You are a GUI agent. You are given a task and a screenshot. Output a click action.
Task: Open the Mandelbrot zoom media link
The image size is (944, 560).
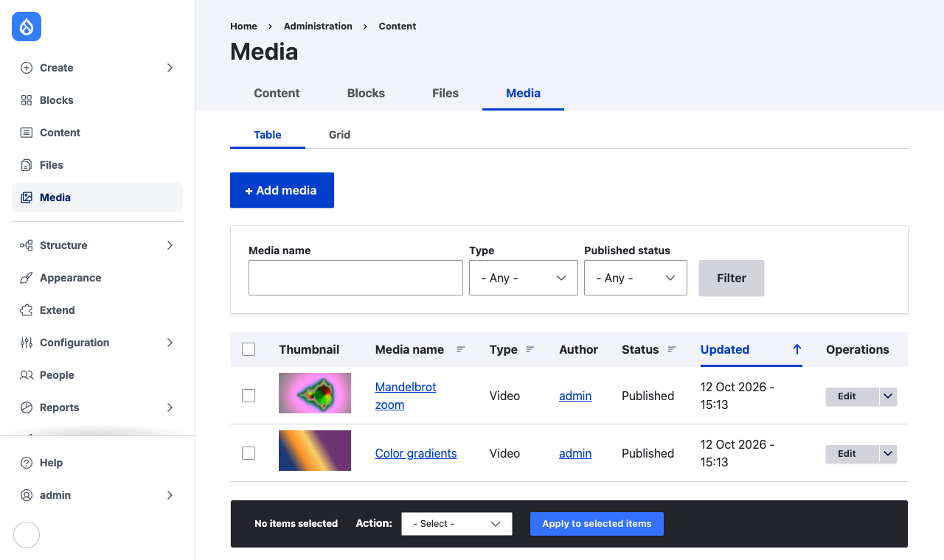(406, 396)
